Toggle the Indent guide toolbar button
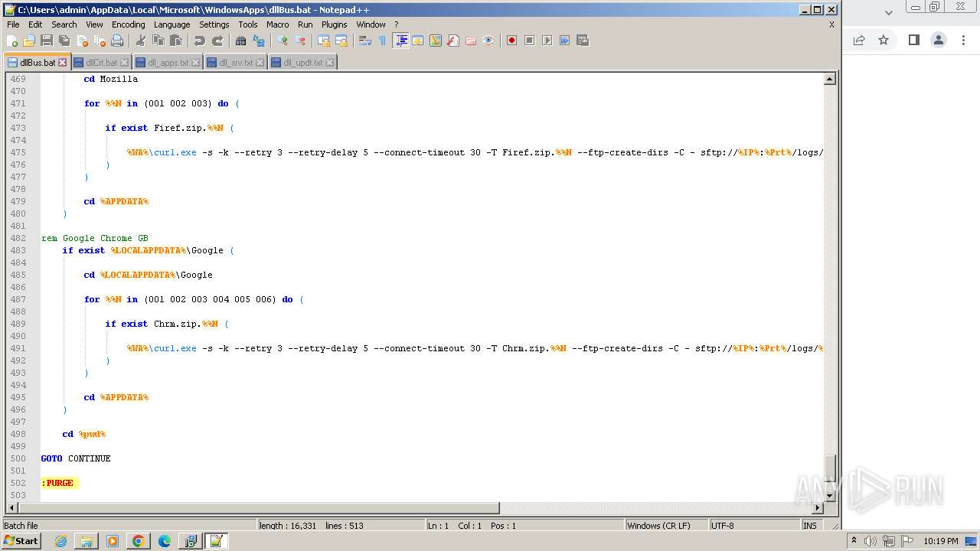 point(400,41)
